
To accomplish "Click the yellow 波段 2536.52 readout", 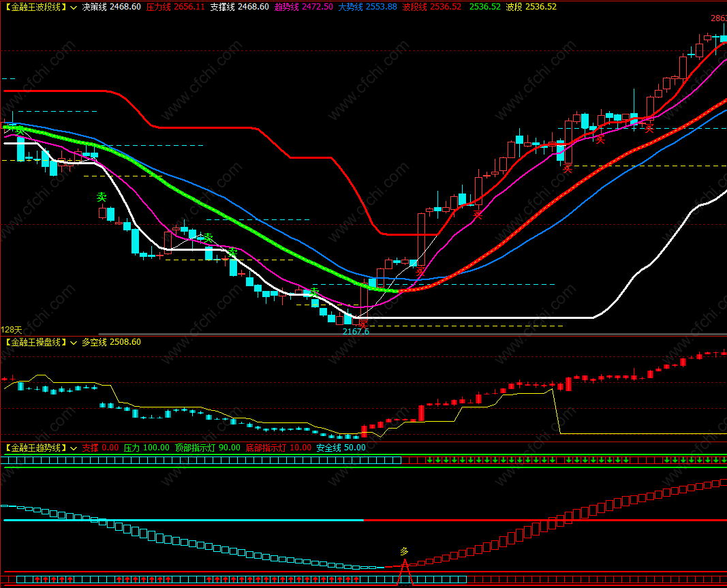I will tap(531, 7).
